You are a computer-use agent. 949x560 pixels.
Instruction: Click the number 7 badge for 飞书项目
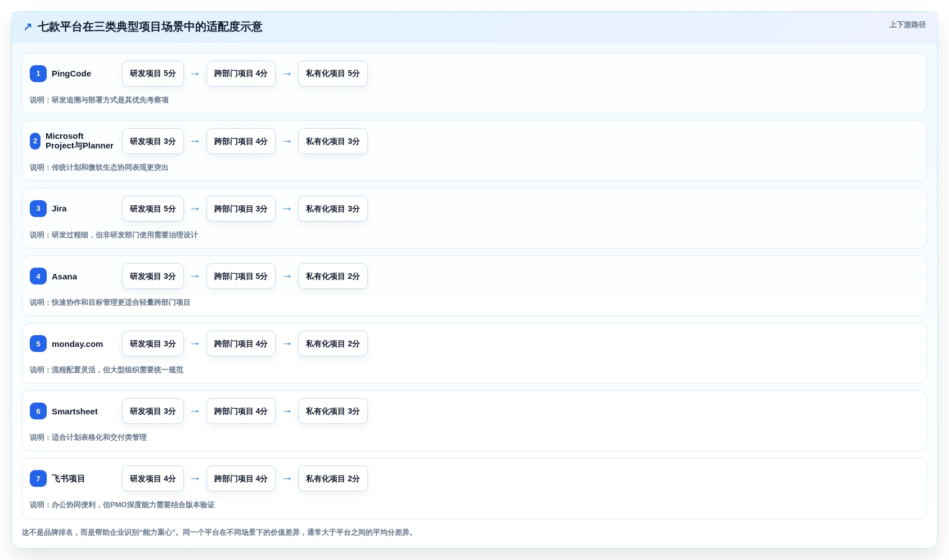[x=38, y=478]
